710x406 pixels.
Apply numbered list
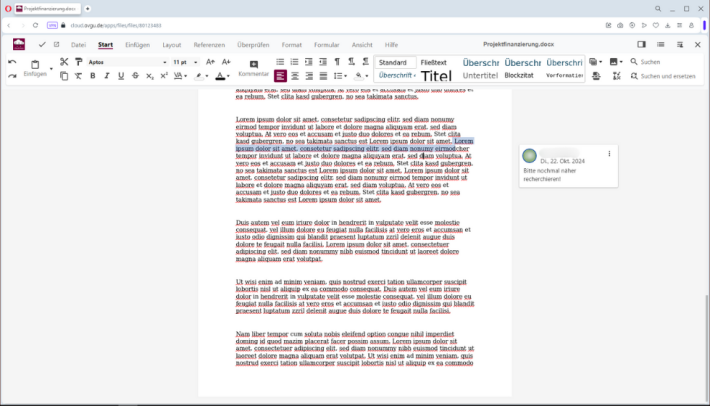(x=294, y=62)
